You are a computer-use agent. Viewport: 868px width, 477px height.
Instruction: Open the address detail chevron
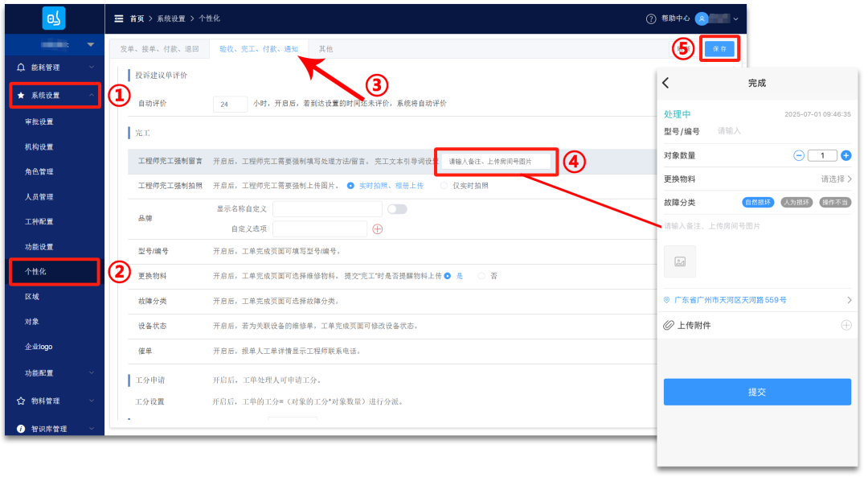point(850,300)
